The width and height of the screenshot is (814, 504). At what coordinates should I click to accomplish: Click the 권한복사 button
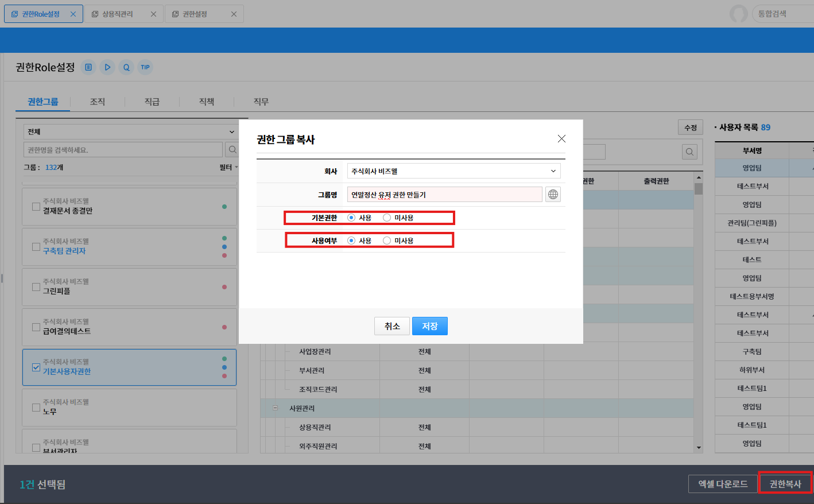785,484
